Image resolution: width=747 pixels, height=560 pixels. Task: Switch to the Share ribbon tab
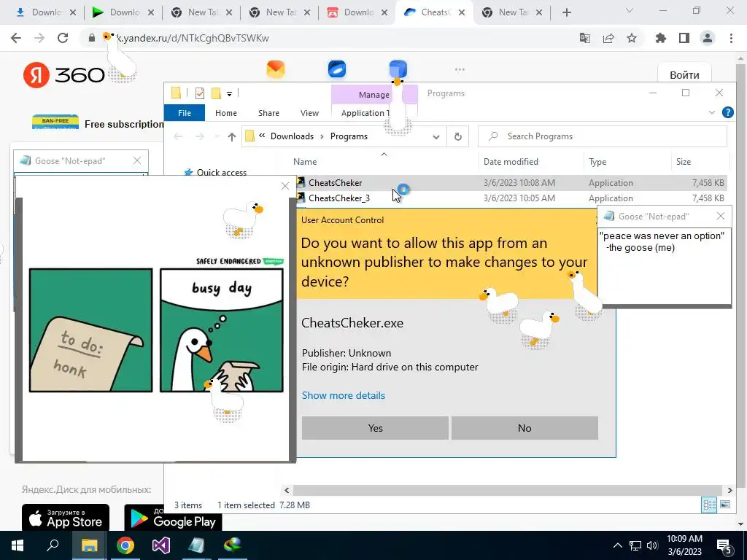[268, 113]
